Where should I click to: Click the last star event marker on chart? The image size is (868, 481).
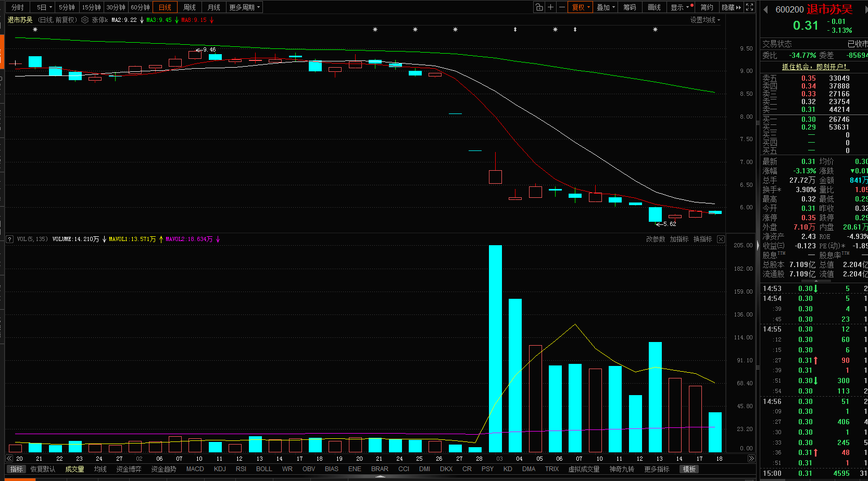(x=655, y=30)
